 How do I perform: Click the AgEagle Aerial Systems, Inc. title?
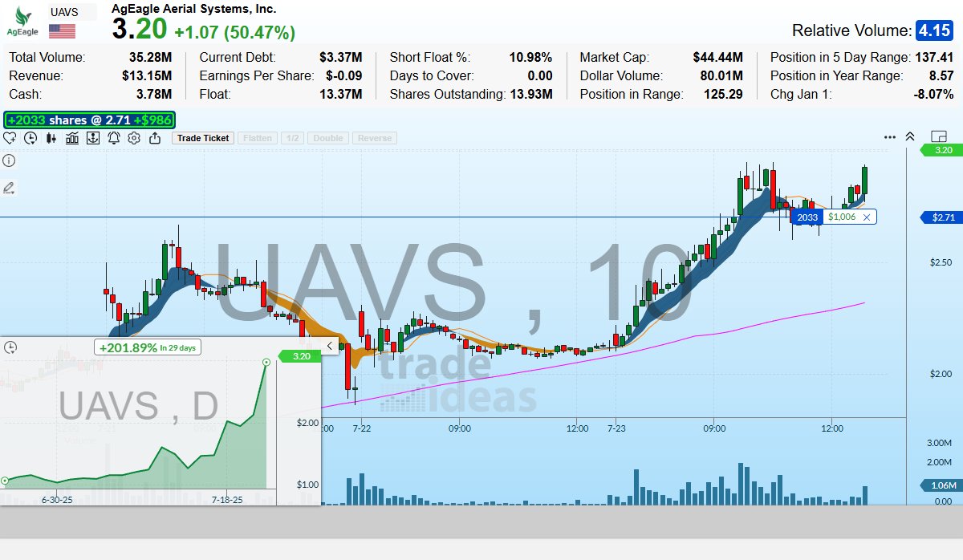(x=194, y=9)
